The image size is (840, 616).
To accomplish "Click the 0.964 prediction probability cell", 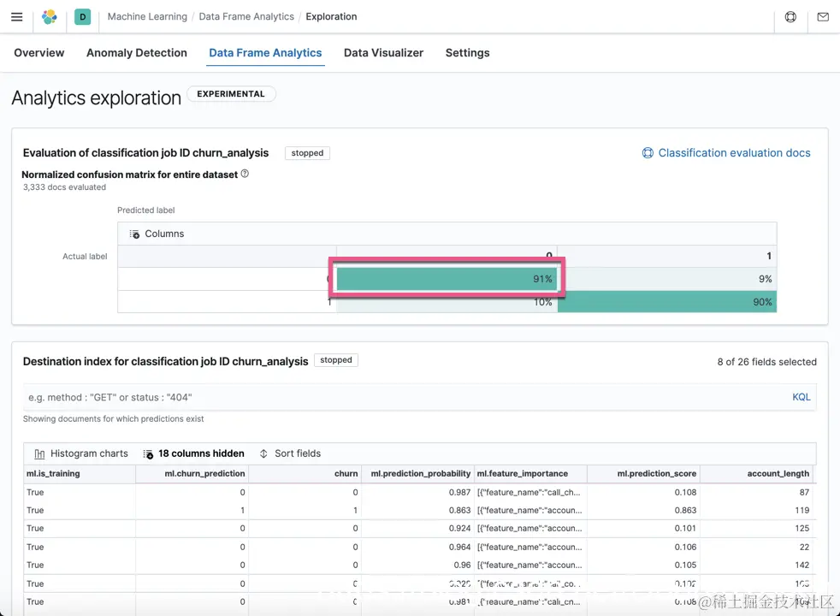I will click(417, 547).
